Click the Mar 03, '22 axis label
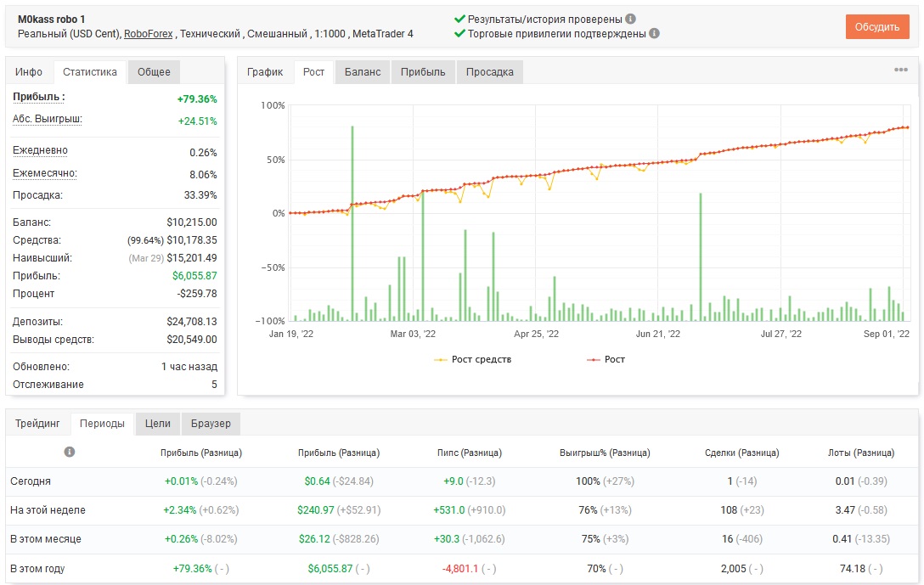Viewport: 924px width, 585px height. coord(413,334)
